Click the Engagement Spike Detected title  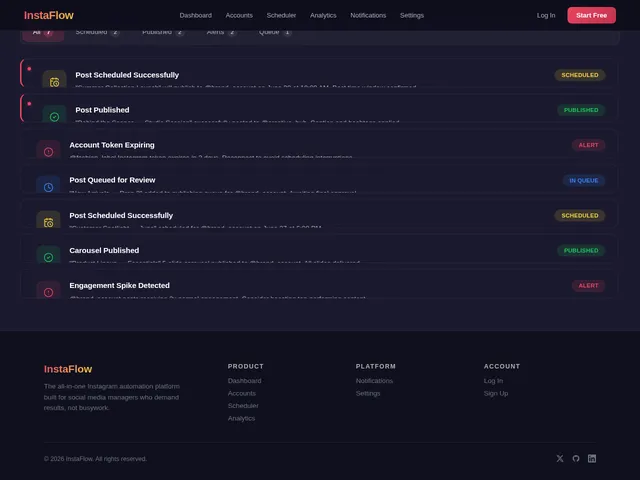point(120,285)
